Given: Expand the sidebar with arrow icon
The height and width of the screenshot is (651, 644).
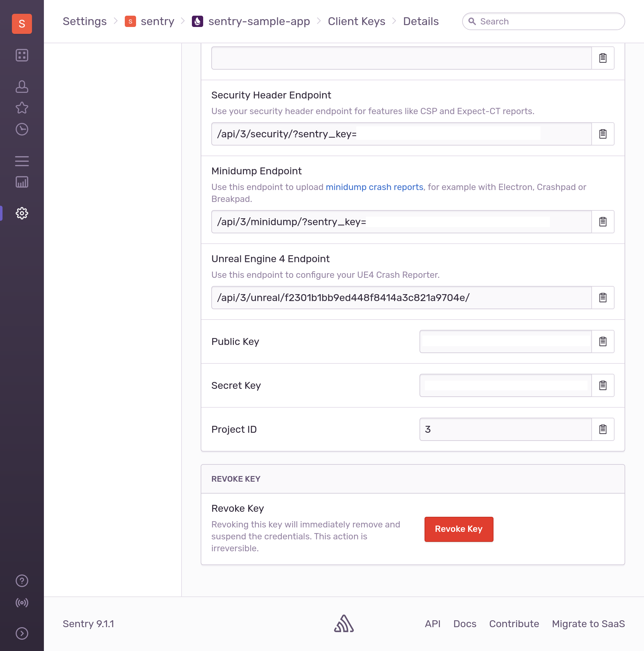Looking at the screenshot, I should [x=22, y=633].
